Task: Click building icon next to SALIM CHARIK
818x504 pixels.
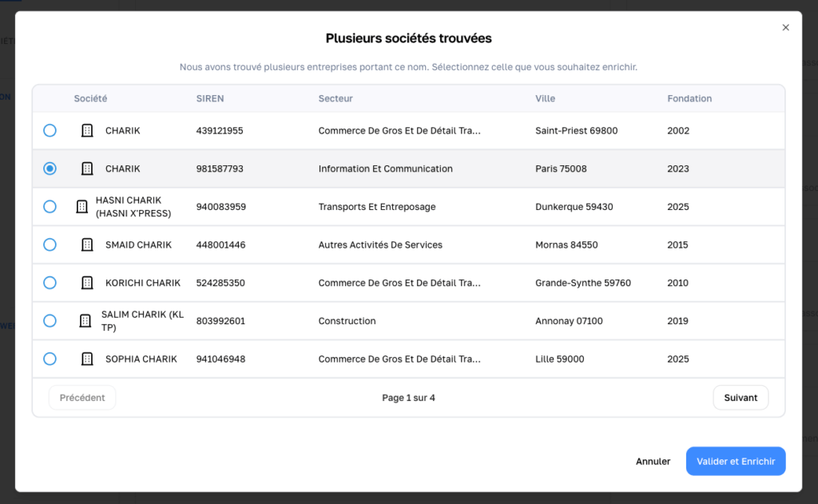Action: pyautogui.click(x=85, y=321)
